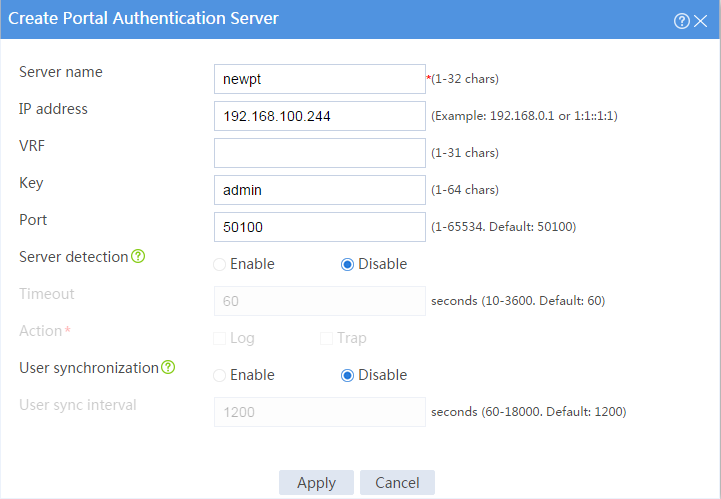Click the Cancel button
This screenshot has height=499, width=721.
pos(397,482)
